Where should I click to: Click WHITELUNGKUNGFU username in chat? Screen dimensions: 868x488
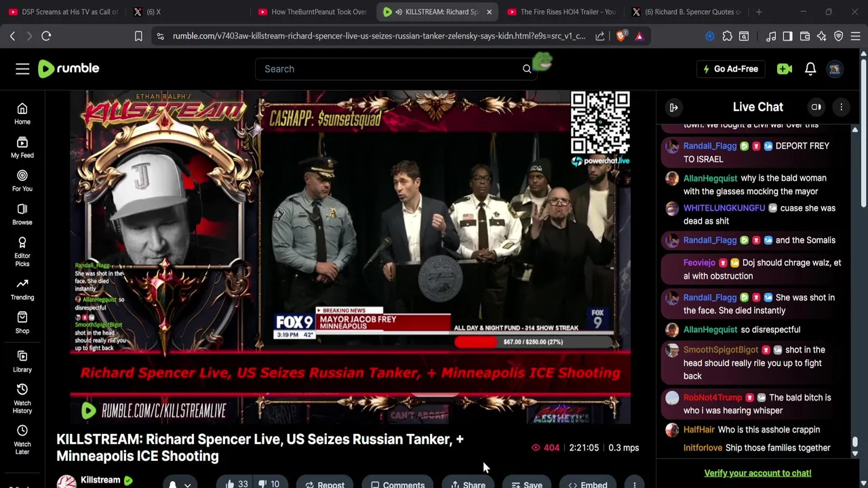[724, 208]
